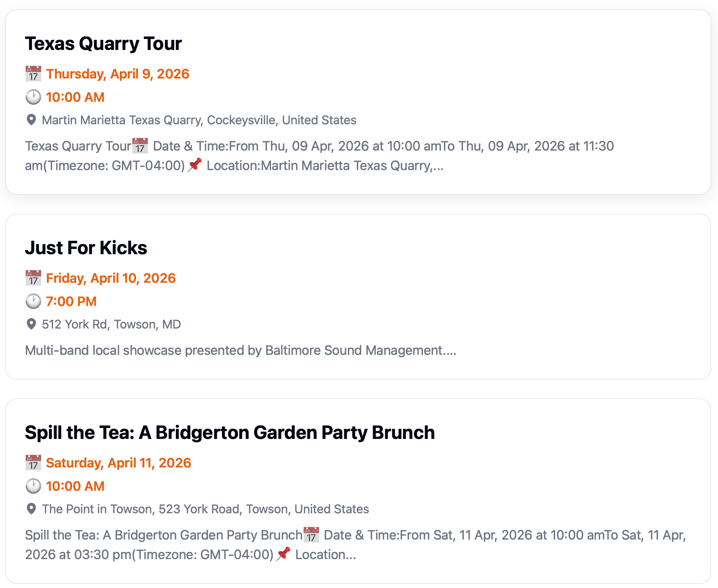Click the calendar icon beside Thursday, April 9, 2026

[33, 74]
